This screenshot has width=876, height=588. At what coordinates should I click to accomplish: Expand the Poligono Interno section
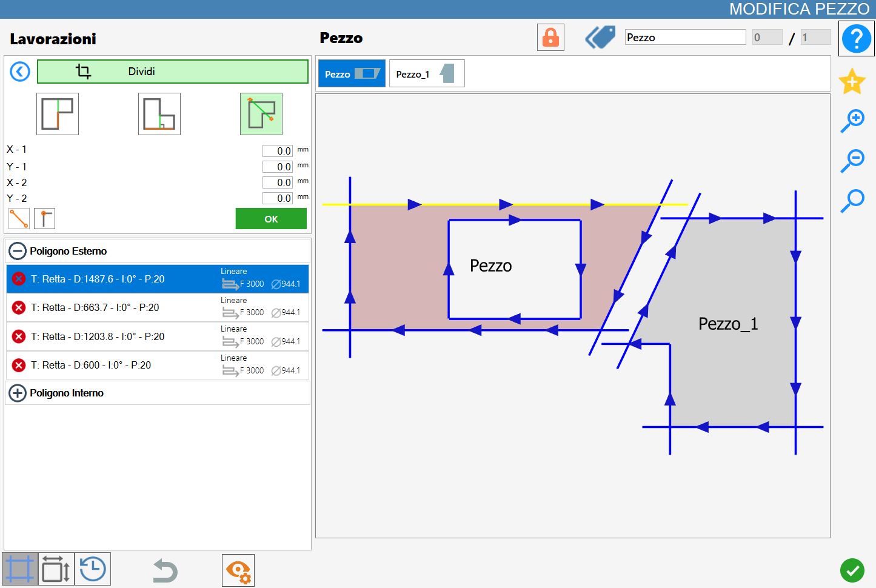pyautogui.click(x=18, y=393)
